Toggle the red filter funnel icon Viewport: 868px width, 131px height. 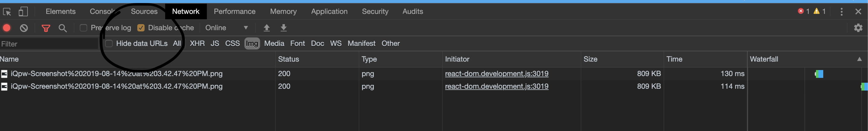tap(46, 28)
